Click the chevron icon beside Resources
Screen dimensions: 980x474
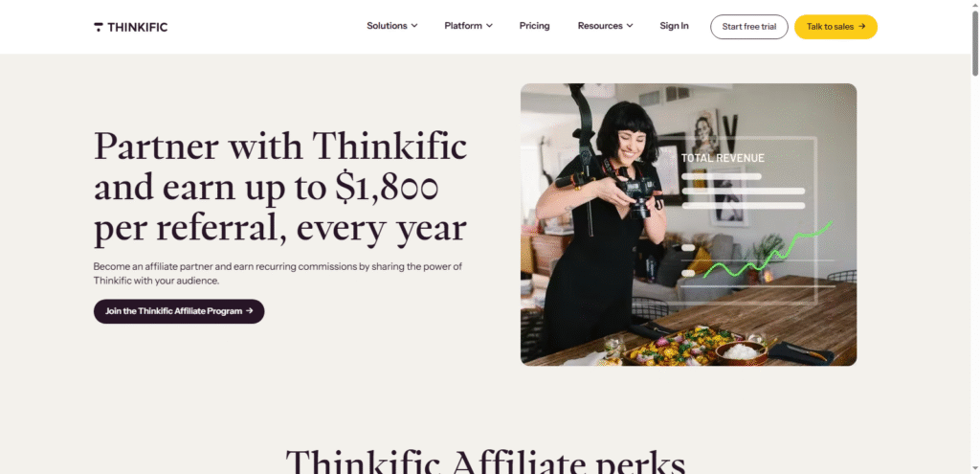630,26
